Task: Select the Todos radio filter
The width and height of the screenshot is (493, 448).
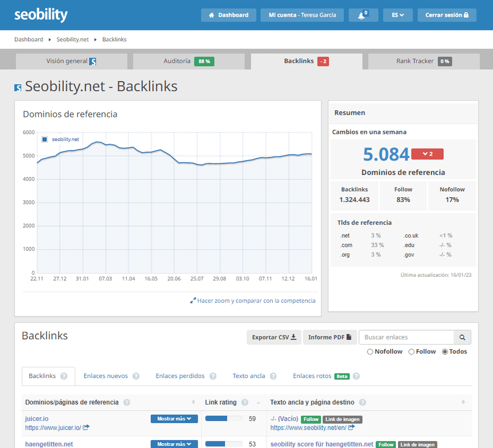Action: click(x=445, y=352)
